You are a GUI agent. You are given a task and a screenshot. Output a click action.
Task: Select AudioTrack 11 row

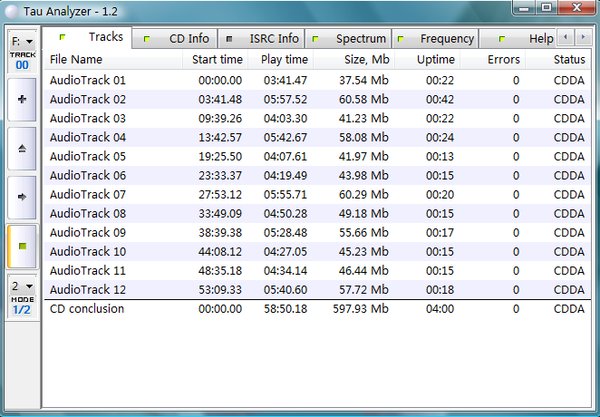pyautogui.click(x=317, y=270)
